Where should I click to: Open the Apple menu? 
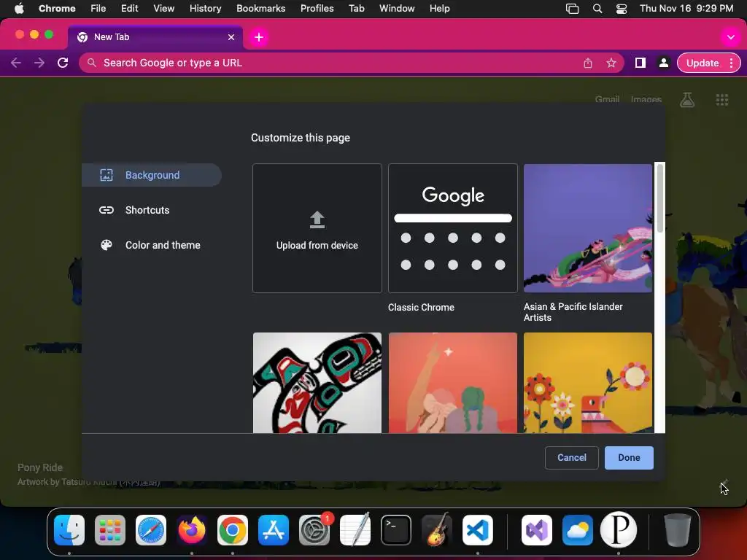(19, 8)
